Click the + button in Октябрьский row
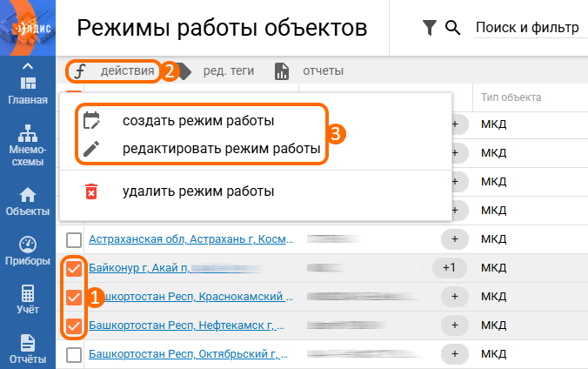 coord(455,354)
